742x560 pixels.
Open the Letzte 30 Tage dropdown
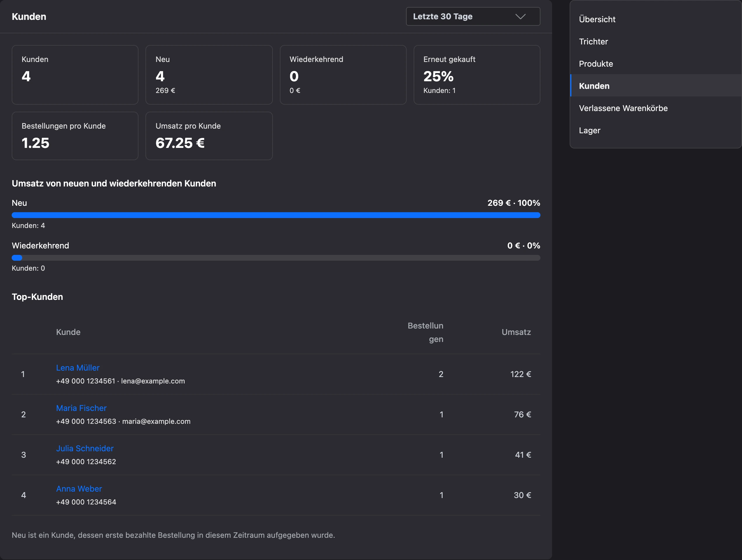(x=473, y=16)
